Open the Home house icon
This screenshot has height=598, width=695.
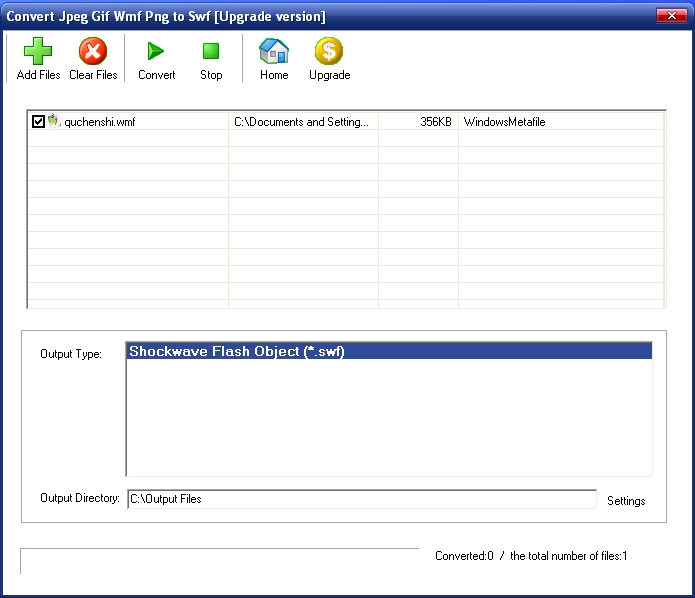274,51
